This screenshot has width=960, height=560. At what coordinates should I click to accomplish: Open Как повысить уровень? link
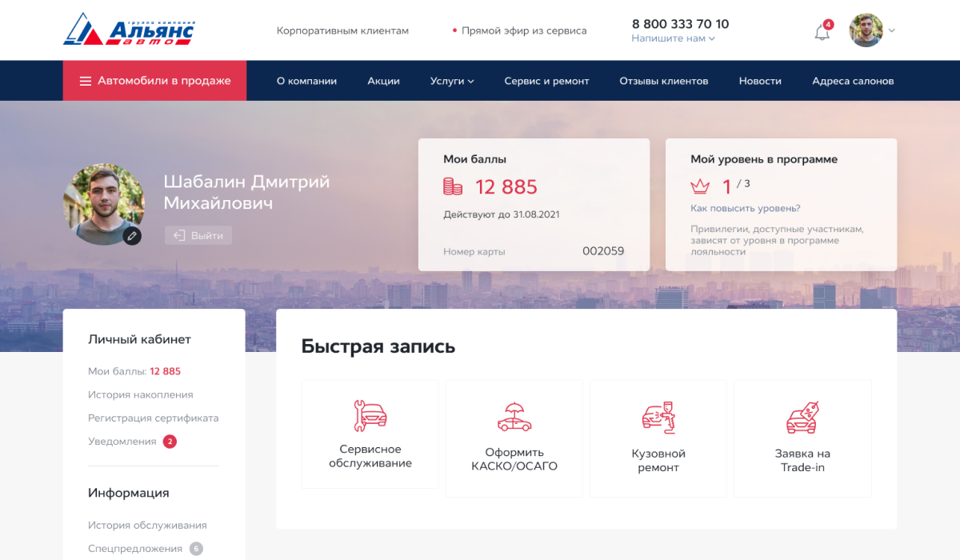745,209
